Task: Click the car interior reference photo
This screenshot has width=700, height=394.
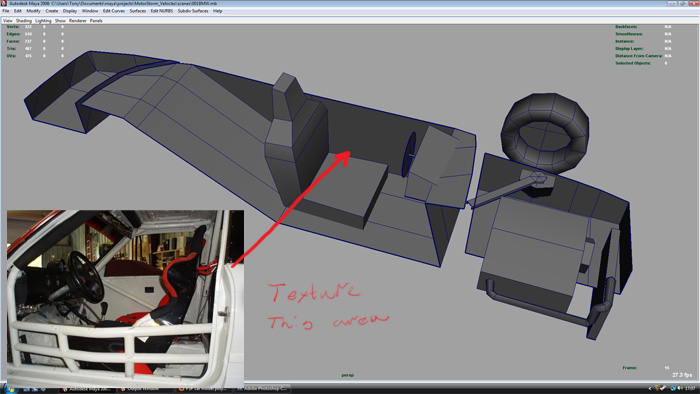Action: [125, 298]
